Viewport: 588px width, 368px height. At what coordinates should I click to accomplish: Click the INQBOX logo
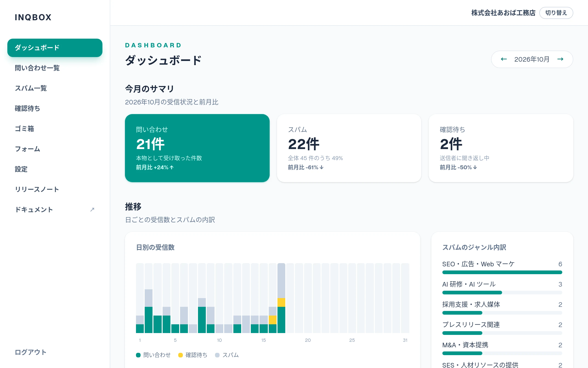click(33, 17)
